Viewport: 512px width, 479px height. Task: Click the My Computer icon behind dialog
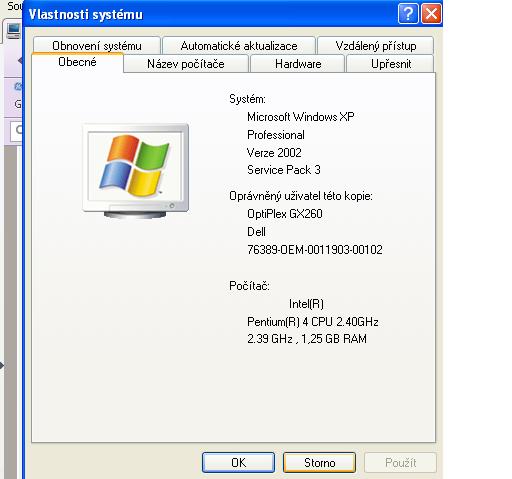14,31
